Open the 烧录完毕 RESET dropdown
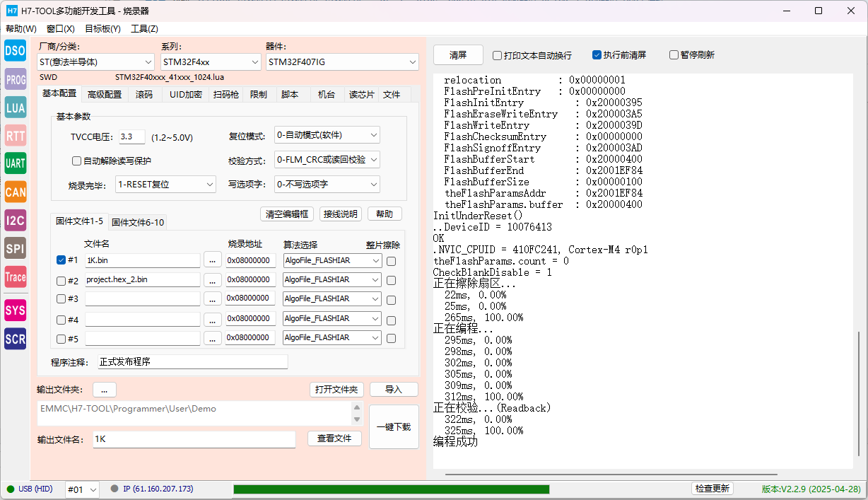 pyautogui.click(x=165, y=185)
